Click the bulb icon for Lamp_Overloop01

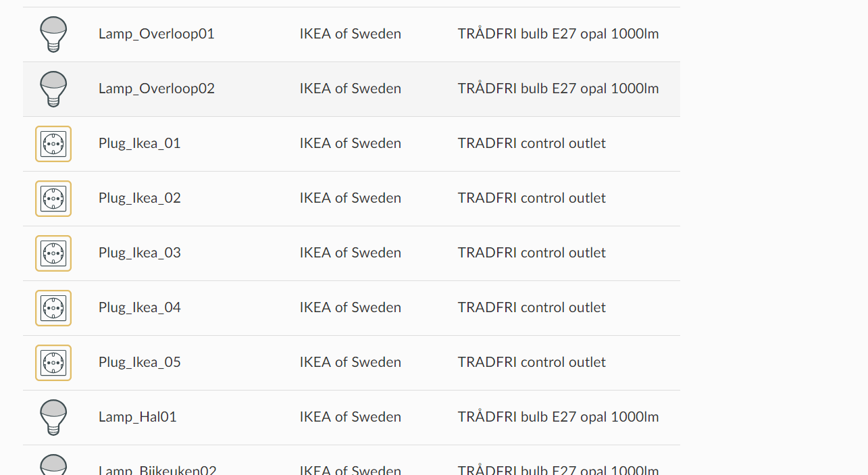click(53, 34)
